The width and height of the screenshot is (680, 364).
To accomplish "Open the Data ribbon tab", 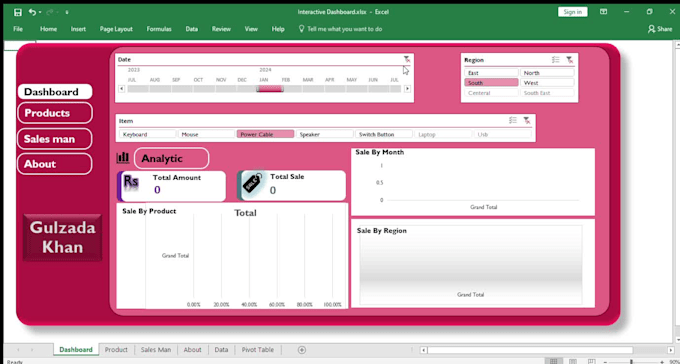I will coord(191,29).
